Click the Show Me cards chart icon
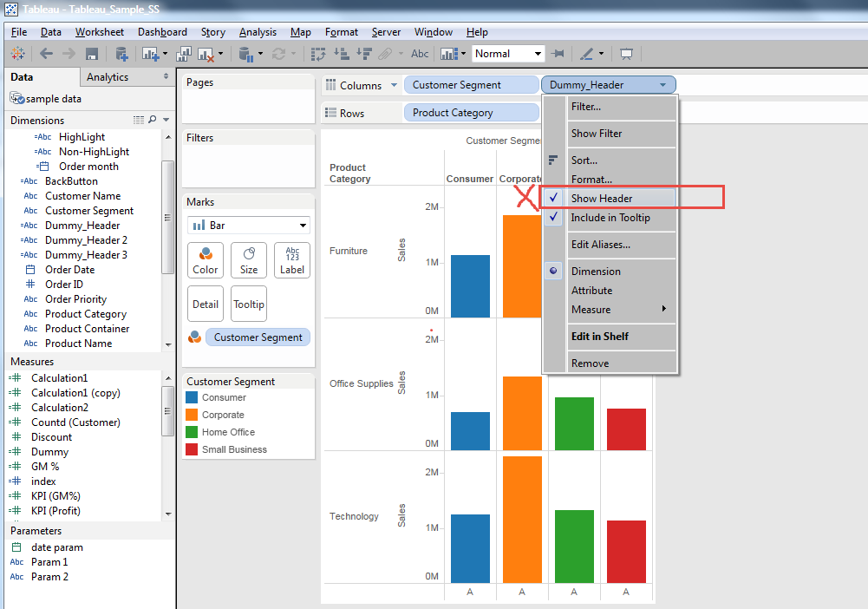 point(449,54)
